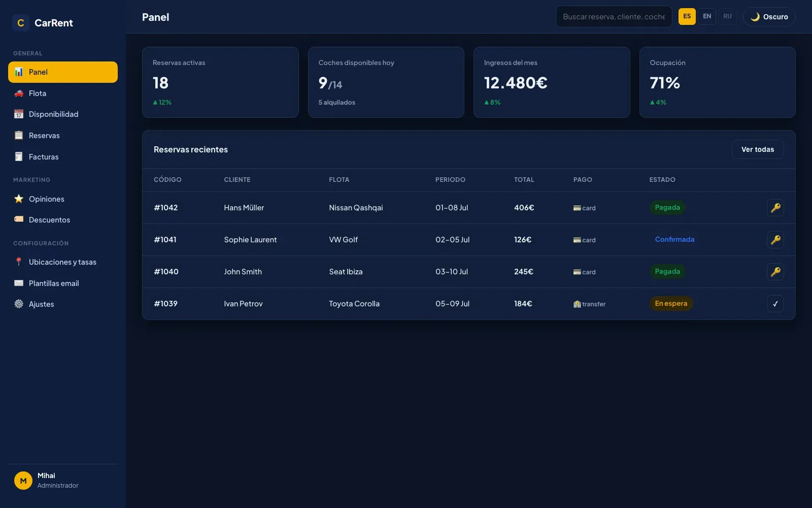
Task: Click the Opiniones star icon
Action: [x=19, y=199]
